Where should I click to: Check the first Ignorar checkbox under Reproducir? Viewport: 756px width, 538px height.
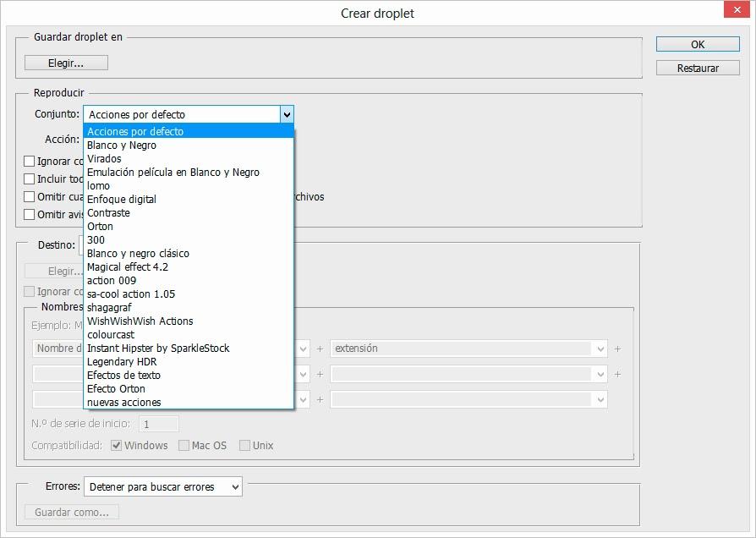30,161
